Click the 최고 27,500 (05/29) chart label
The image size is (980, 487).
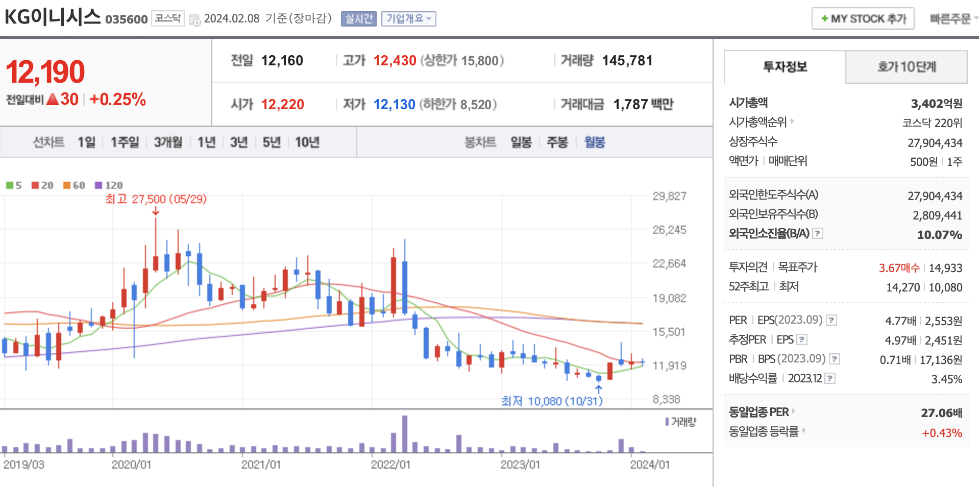156,199
